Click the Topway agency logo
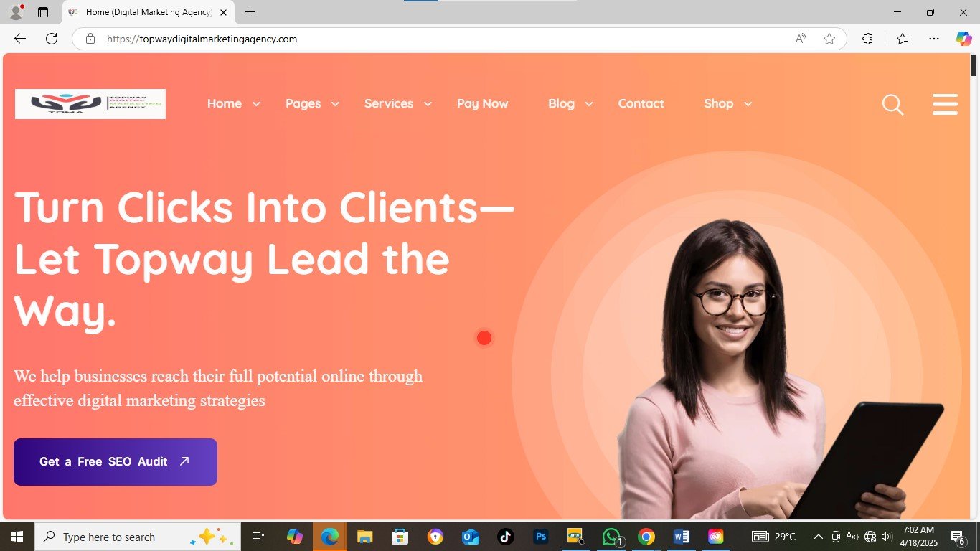The width and height of the screenshot is (980, 551). pyautogui.click(x=90, y=104)
